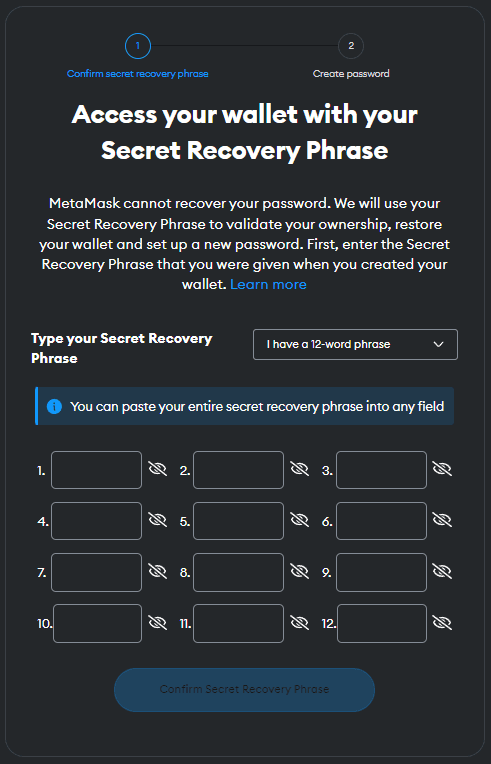Show word 12 via its eye icon
This screenshot has width=491, height=764.
click(x=442, y=623)
